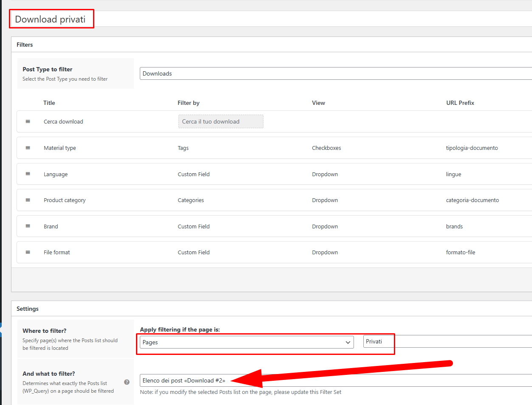Click the Checkboxes view value
The width and height of the screenshot is (532, 405).
click(x=326, y=148)
